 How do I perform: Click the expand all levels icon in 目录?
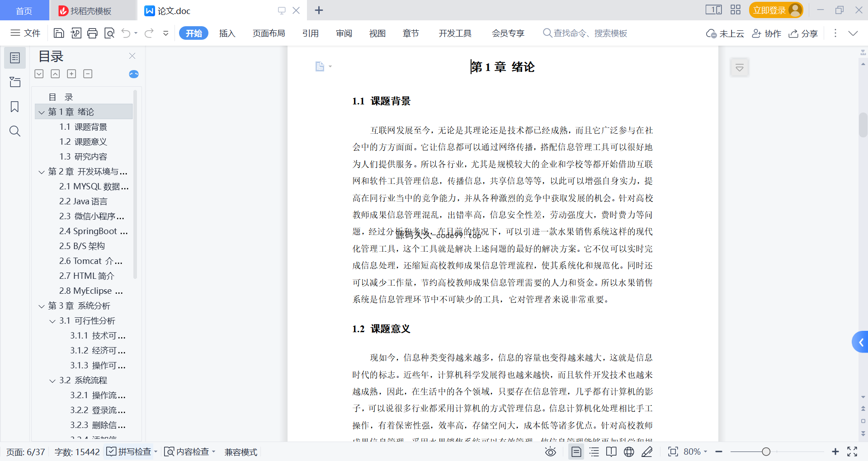[x=39, y=74]
